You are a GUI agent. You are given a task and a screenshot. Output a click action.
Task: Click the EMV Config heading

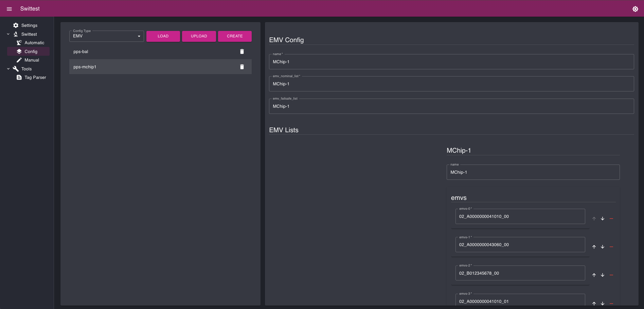click(286, 40)
